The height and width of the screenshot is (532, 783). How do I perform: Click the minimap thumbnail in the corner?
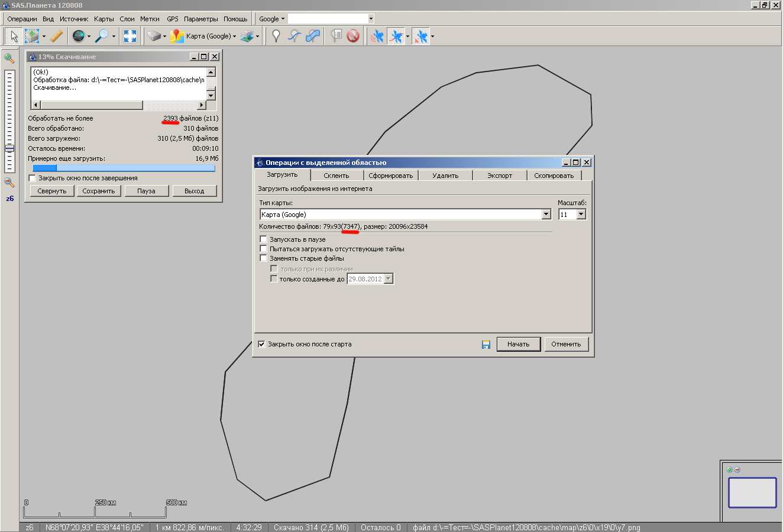pyautogui.click(x=752, y=492)
